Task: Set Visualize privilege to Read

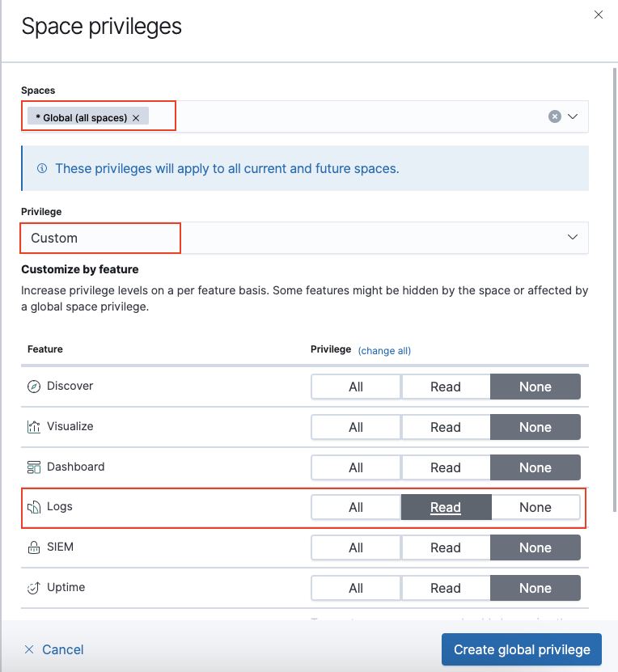Action: pyautogui.click(x=445, y=427)
